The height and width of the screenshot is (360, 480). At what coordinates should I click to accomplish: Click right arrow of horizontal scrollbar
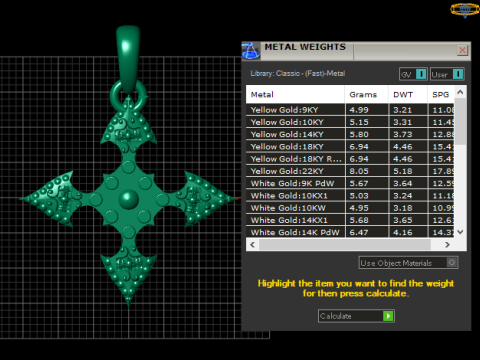click(x=447, y=245)
